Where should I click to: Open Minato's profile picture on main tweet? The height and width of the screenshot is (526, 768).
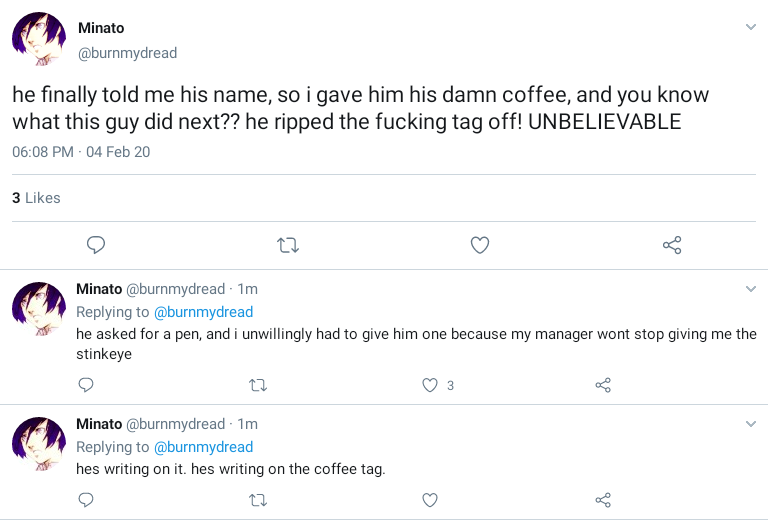point(39,40)
